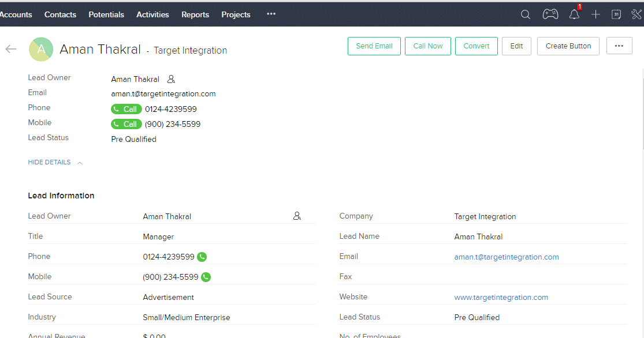Click the Target Integration header subtitle
The width and height of the screenshot is (644, 338).
pyautogui.click(x=190, y=50)
